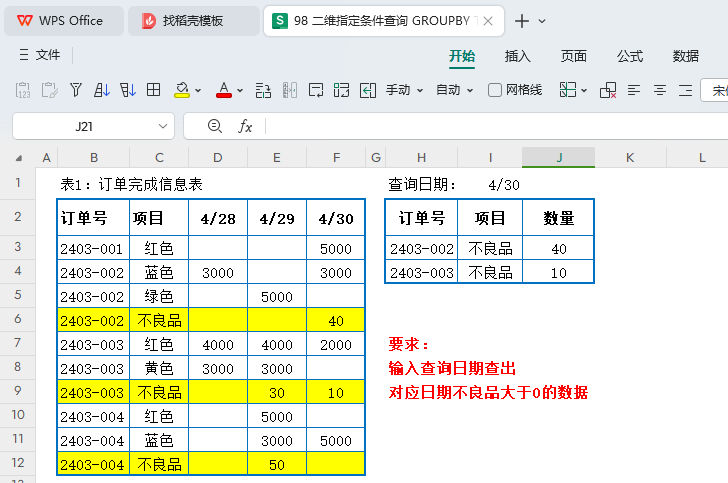Image resolution: width=728 pixels, height=483 pixels.
Task: Click the 查询日期: label cell
Action: pos(422,184)
